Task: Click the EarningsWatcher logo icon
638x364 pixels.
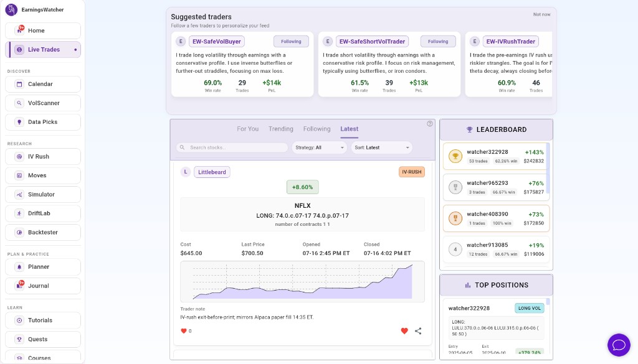Action: click(11, 9)
